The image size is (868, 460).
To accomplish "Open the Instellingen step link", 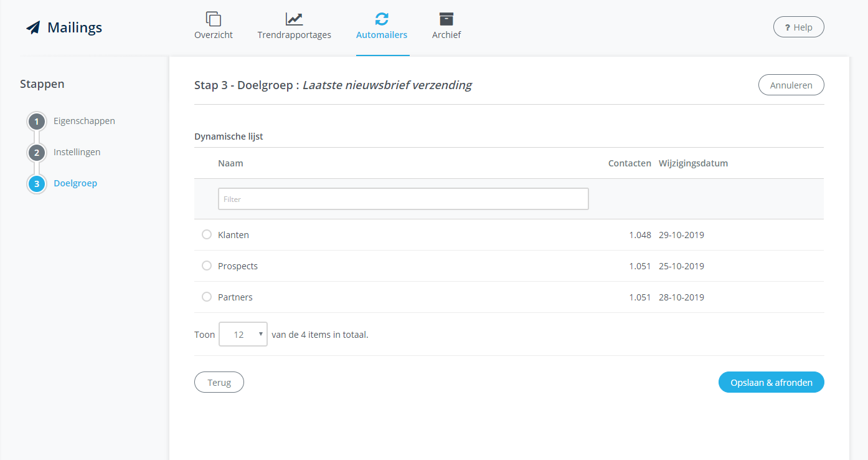I will click(x=77, y=152).
